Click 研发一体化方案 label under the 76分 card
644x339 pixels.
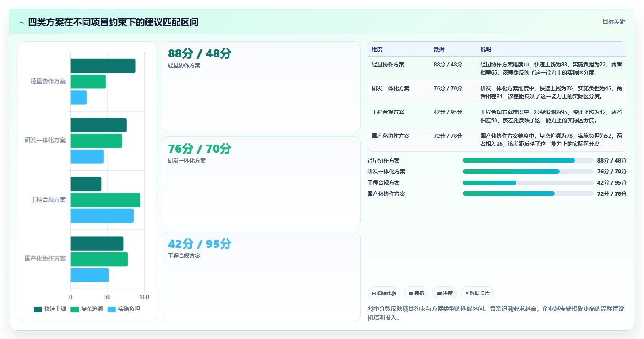coord(187,161)
